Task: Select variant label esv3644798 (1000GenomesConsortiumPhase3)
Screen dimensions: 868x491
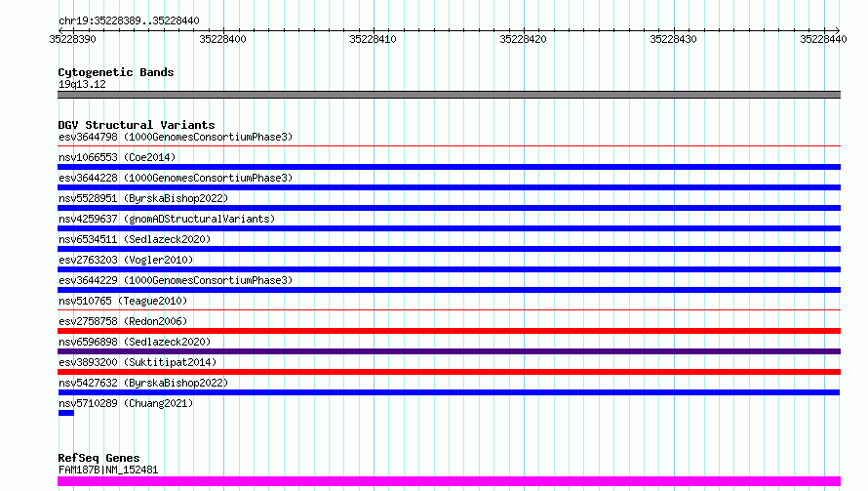Action: click(176, 137)
